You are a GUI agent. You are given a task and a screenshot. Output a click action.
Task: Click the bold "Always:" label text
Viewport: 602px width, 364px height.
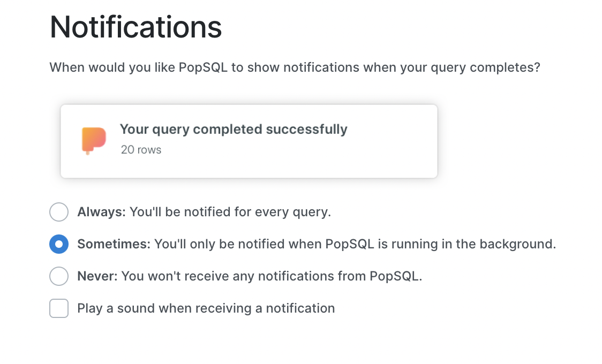(x=101, y=212)
